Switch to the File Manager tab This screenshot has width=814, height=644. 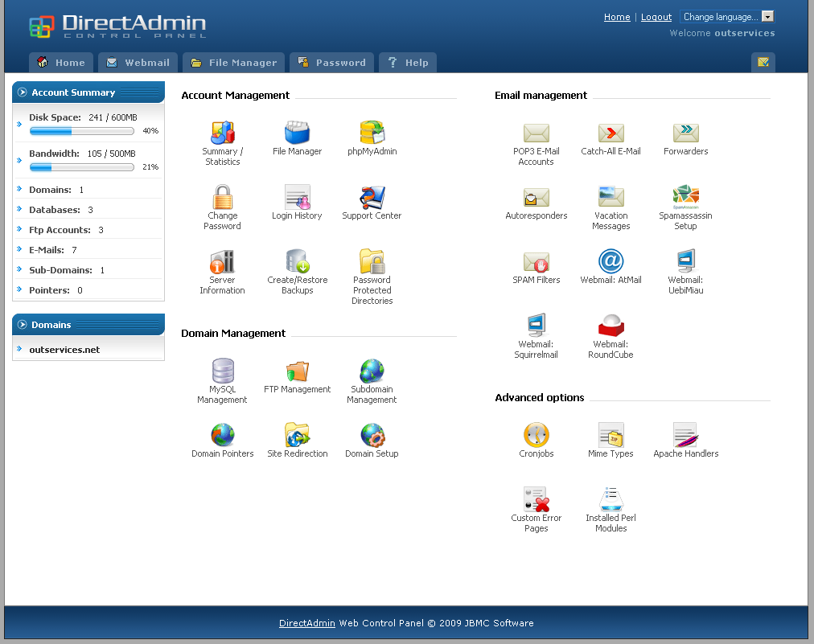click(x=233, y=63)
